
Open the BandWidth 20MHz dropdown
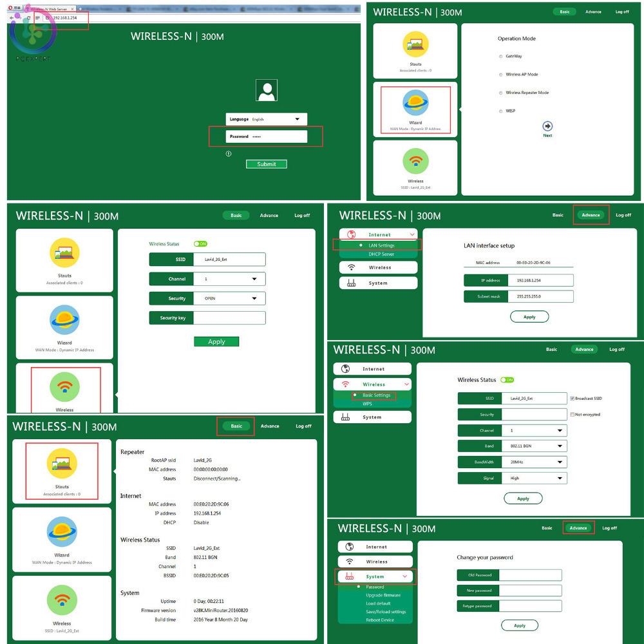(560, 462)
